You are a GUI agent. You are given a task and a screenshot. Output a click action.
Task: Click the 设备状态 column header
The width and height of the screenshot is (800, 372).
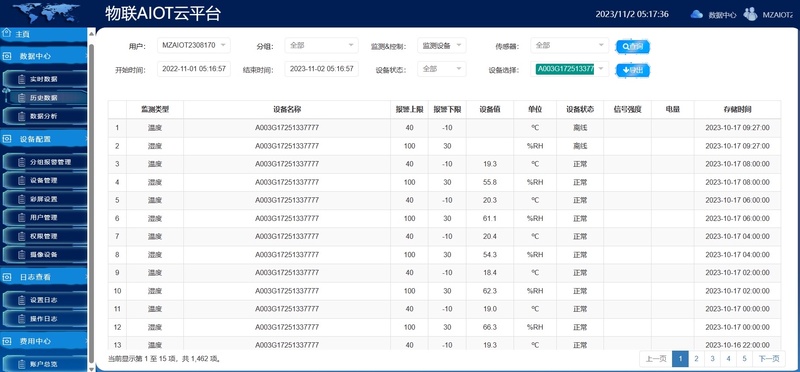click(580, 109)
